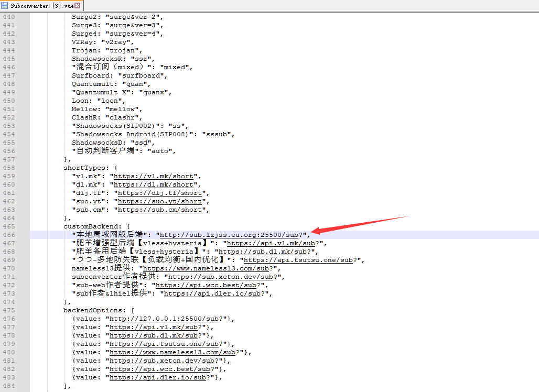
Task: Open the sub.lzjss.eu.org:25500 backend link
Action: click(x=229, y=235)
